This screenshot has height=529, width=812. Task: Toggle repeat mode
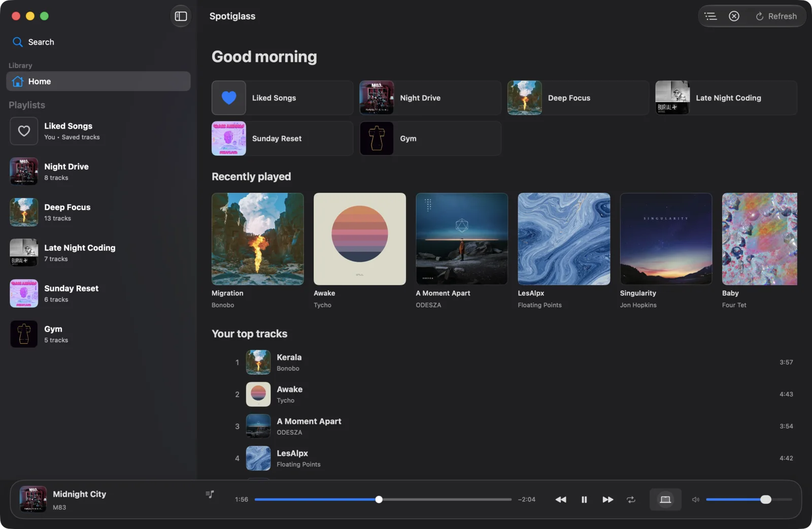click(631, 500)
